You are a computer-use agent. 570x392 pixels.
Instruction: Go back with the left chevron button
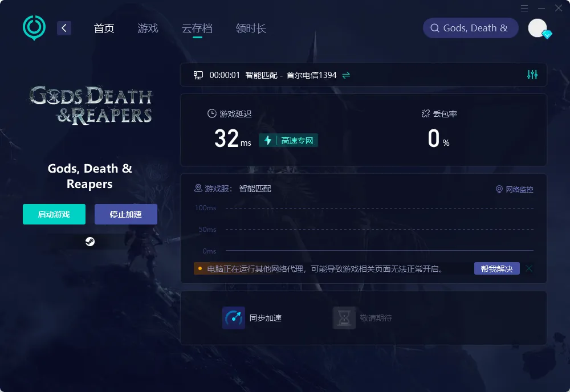point(64,28)
